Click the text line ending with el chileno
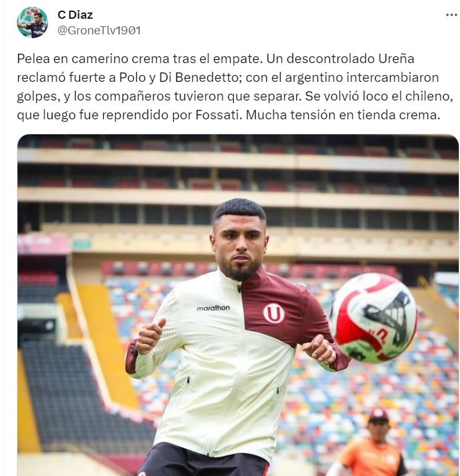 pos(235,96)
